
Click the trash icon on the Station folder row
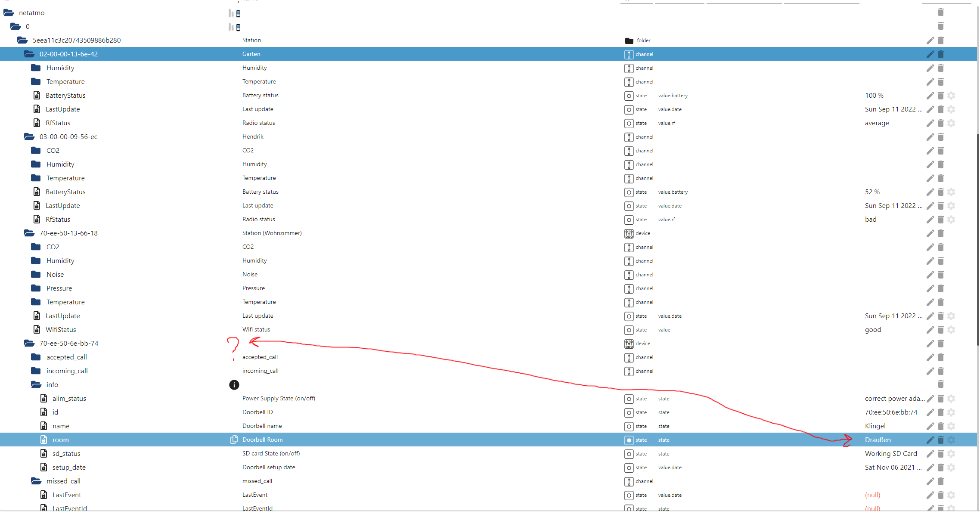pyautogui.click(x=941, y=40)
